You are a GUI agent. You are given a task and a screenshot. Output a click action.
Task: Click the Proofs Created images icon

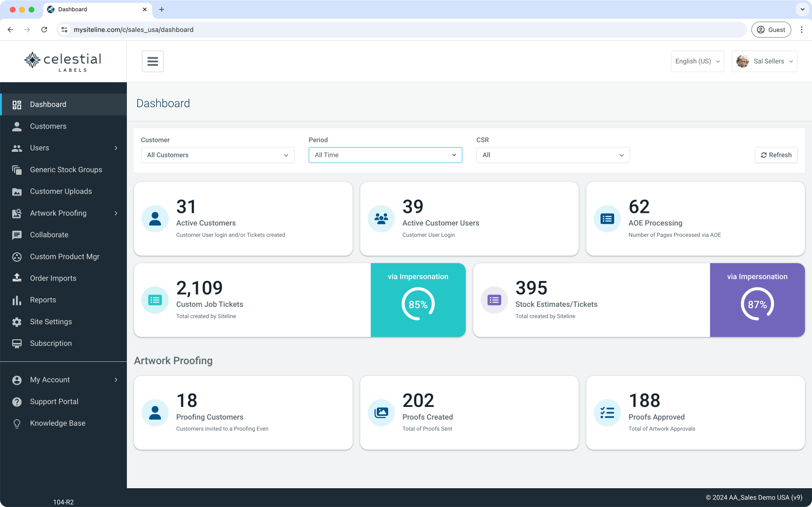tap(381, 413)
